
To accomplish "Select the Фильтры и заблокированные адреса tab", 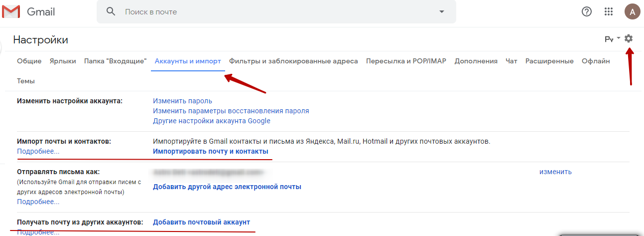I will 293,61.
